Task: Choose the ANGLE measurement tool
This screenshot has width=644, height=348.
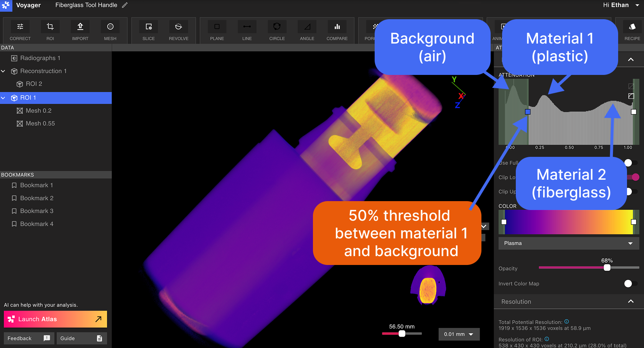Action: [x=307, y=31]
